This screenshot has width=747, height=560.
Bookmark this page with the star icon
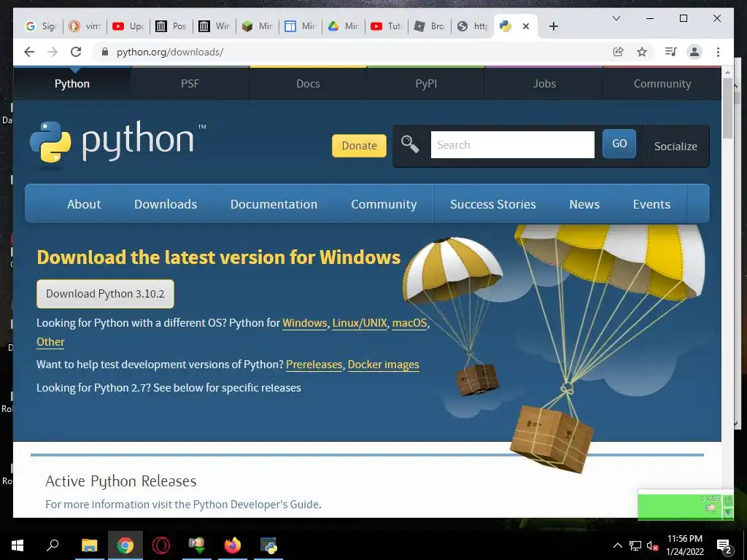(642, 52)
